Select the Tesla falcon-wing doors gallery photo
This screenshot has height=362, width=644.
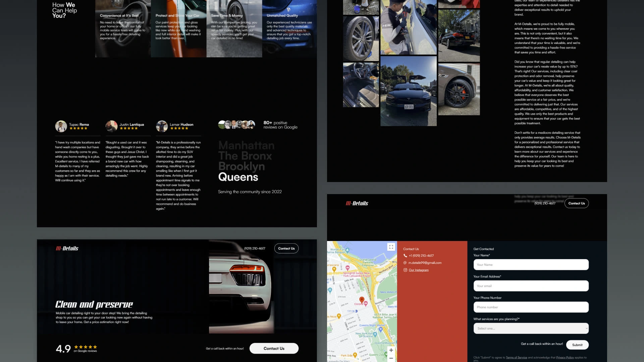pos(408,91)
